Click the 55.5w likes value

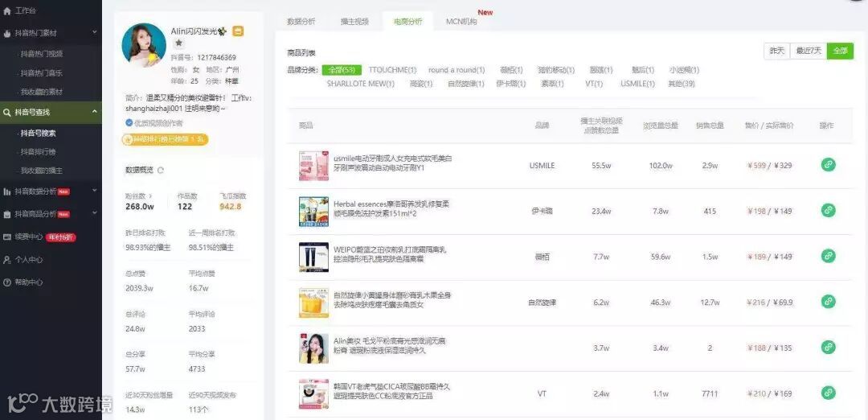point(601,166)
